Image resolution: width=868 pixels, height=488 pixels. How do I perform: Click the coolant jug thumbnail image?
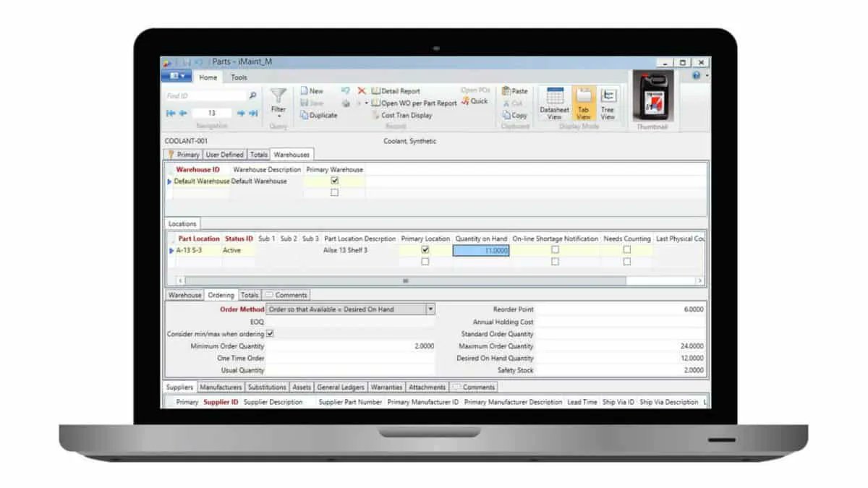(x=652, y=95)
